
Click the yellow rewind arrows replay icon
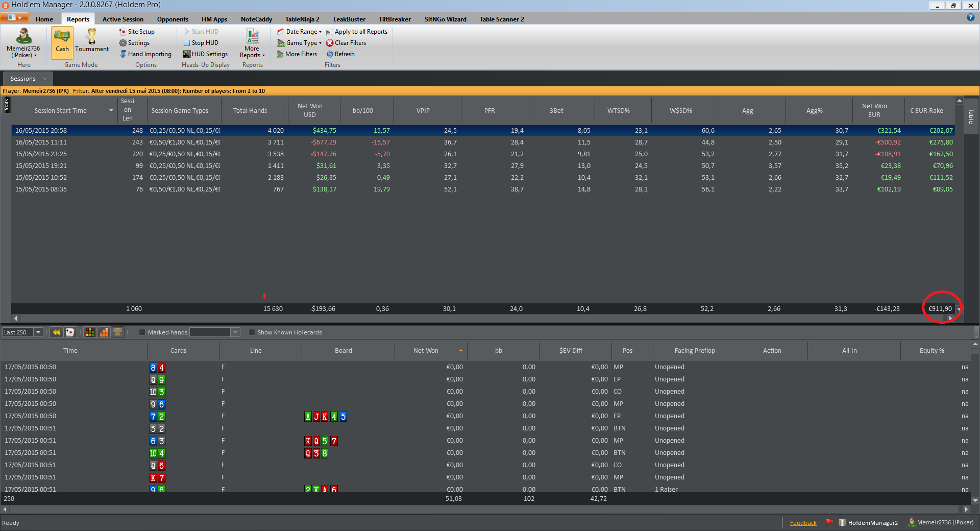[x=56, y=332]
